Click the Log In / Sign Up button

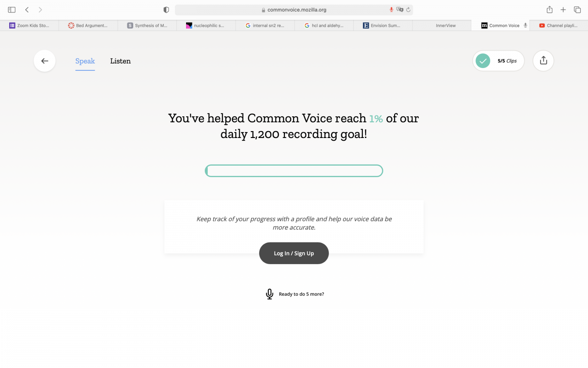pos(294,253)
